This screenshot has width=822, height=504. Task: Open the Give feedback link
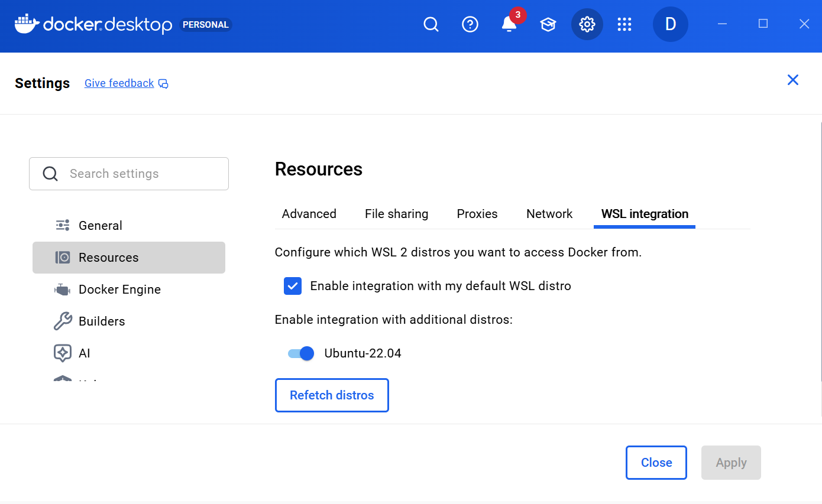[119, 83]
